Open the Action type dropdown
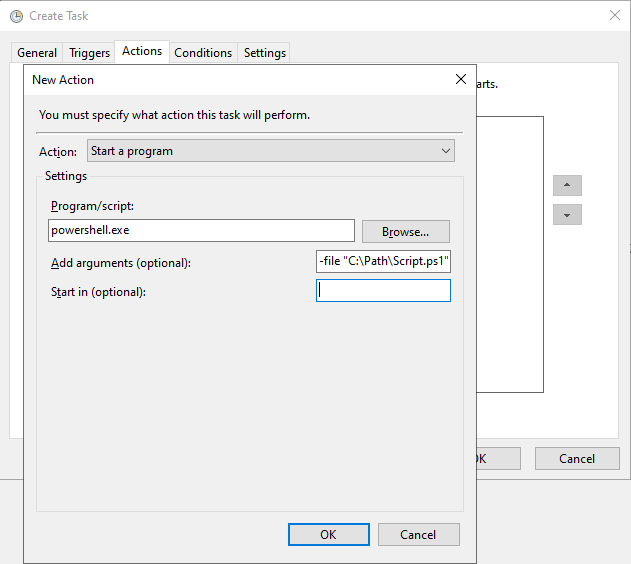The width and height of the screenshot is (631, 564). click(271, 151)
